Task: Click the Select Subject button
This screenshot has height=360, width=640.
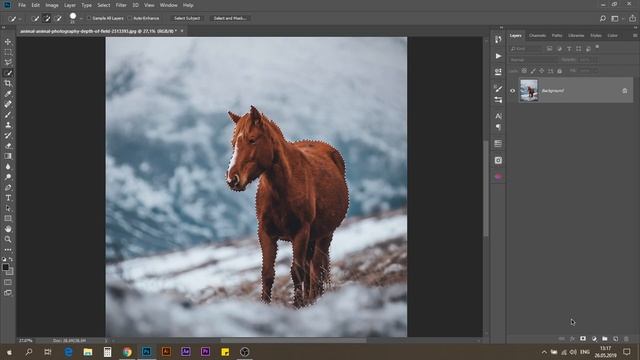Action: [x=187, y=18]
